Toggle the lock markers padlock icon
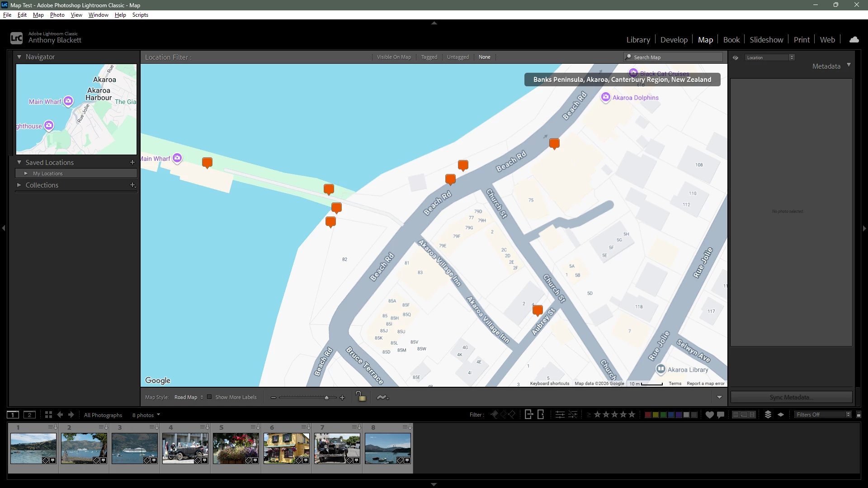The width and height of the screenshot is (868, 488). pyautogui.click(x=360, y=397)
